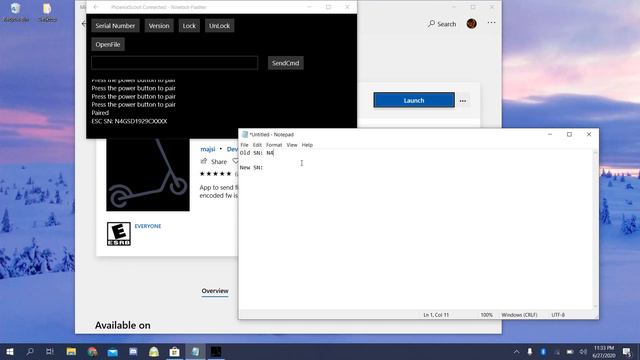Click the Recycle Bin desktop icon
This screenshot has height=360, width=640.
[15, 12]
